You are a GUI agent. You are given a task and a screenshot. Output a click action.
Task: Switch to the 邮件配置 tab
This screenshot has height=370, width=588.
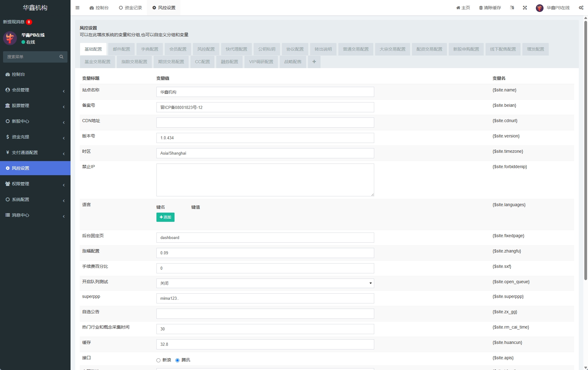click(121, 49)
